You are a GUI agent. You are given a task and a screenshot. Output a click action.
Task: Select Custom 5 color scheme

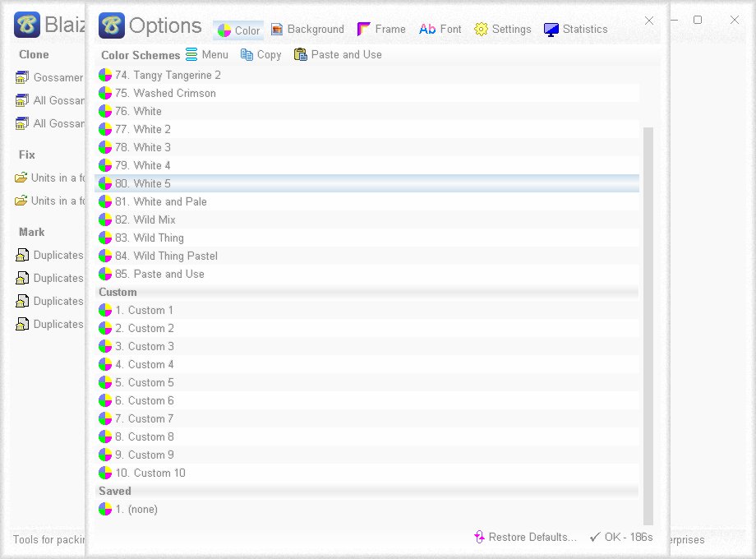(367, 382)
